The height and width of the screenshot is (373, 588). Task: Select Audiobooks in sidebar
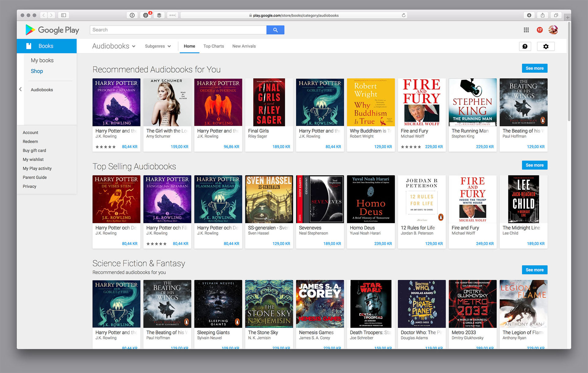[42, 90]
